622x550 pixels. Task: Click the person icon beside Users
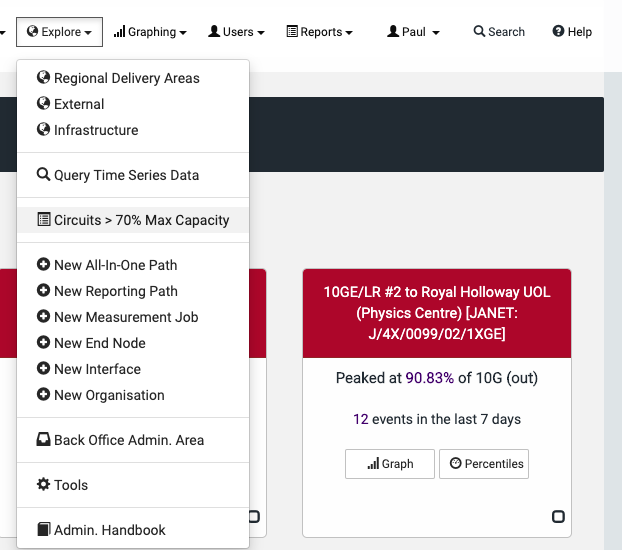tap(214, 31)
